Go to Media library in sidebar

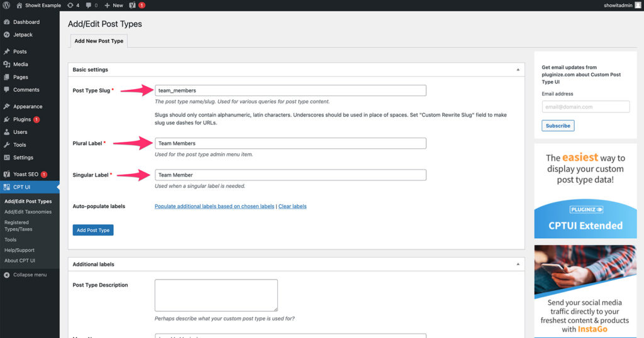[x=20, y=64]
